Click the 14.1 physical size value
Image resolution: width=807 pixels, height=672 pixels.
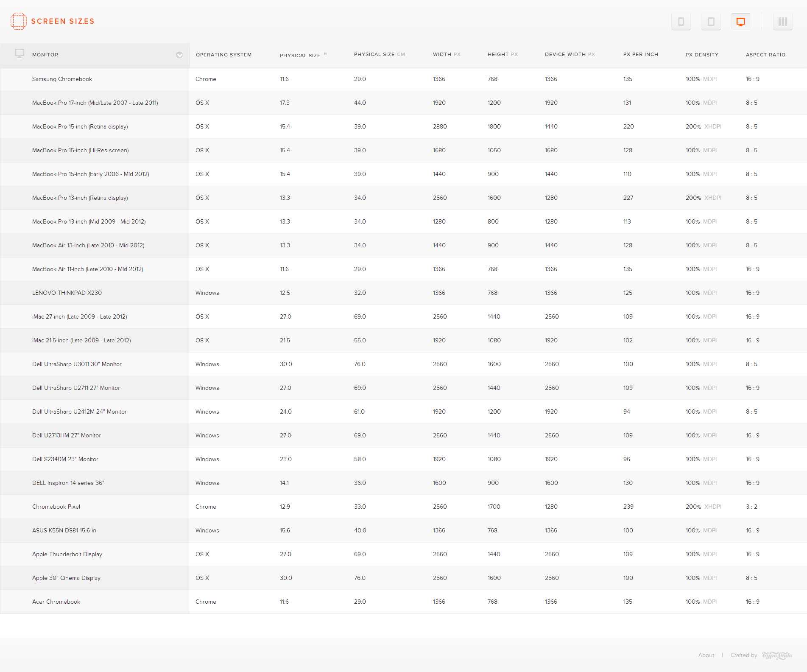coord(284,483)
